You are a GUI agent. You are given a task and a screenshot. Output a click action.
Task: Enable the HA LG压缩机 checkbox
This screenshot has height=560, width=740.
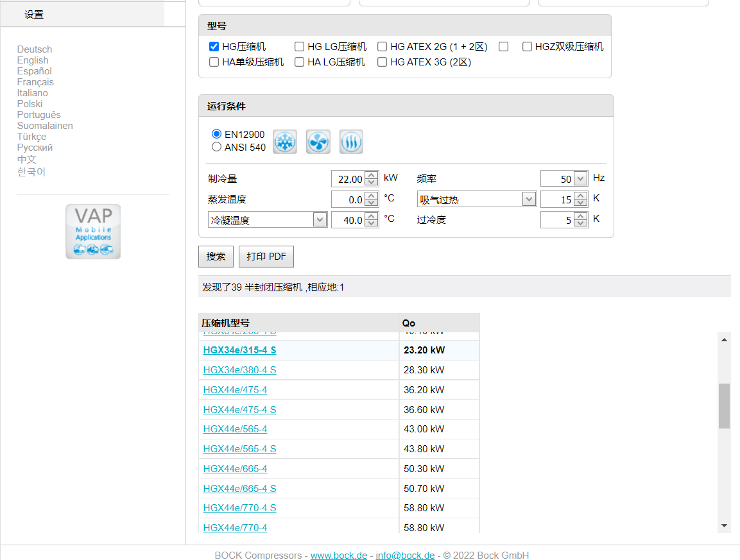(299, 62)
